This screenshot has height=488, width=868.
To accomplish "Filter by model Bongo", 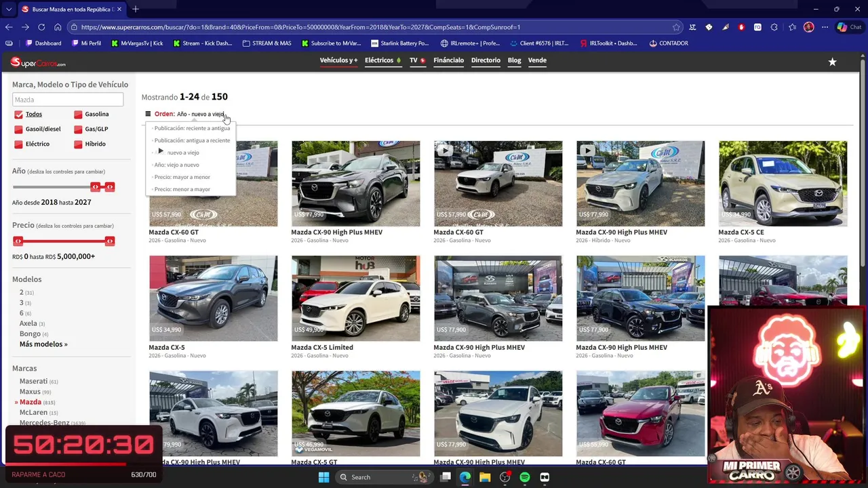I will point(30,334).
